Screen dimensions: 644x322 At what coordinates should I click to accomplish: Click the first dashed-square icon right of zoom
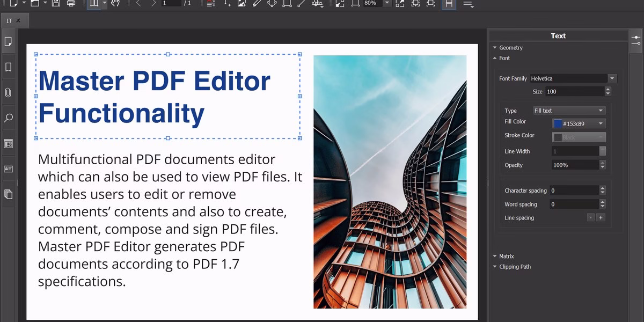(x=416, y=4)
